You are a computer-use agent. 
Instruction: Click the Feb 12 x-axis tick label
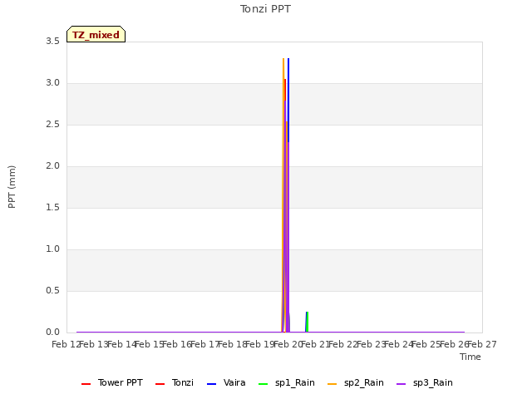66,344
